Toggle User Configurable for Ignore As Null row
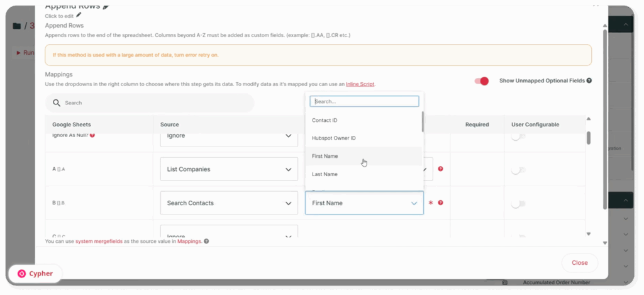This screenshot has width=644, height=295. point(518,136)
